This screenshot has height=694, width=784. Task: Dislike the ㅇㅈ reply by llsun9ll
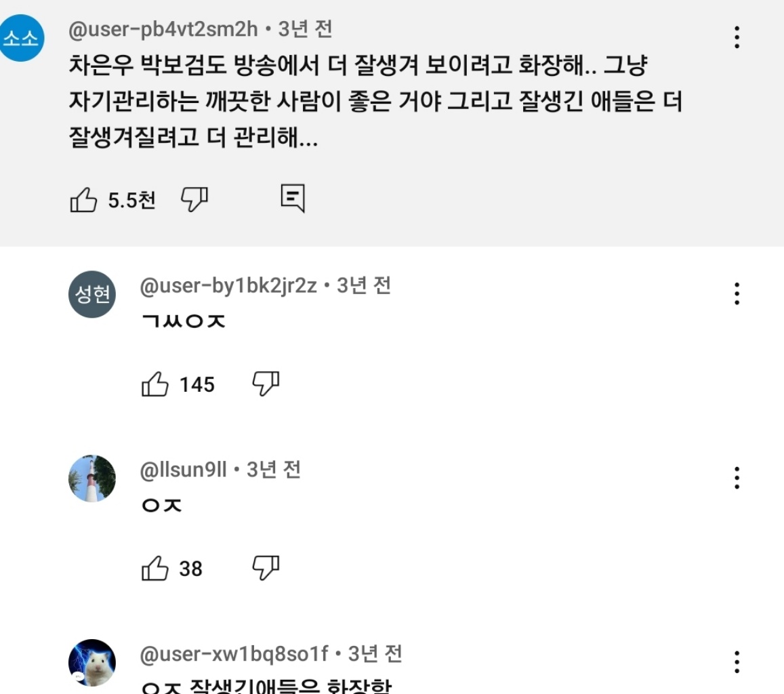[266, 568]
